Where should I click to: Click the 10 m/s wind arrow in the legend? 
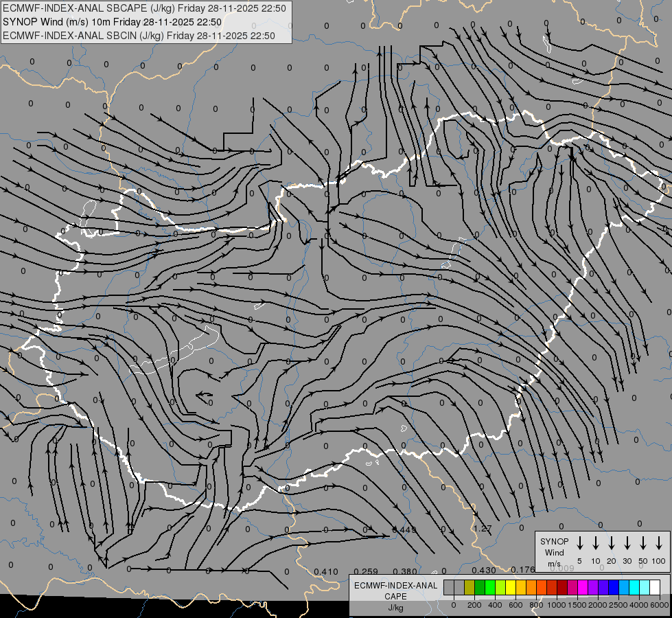click(x=595, y=543)
